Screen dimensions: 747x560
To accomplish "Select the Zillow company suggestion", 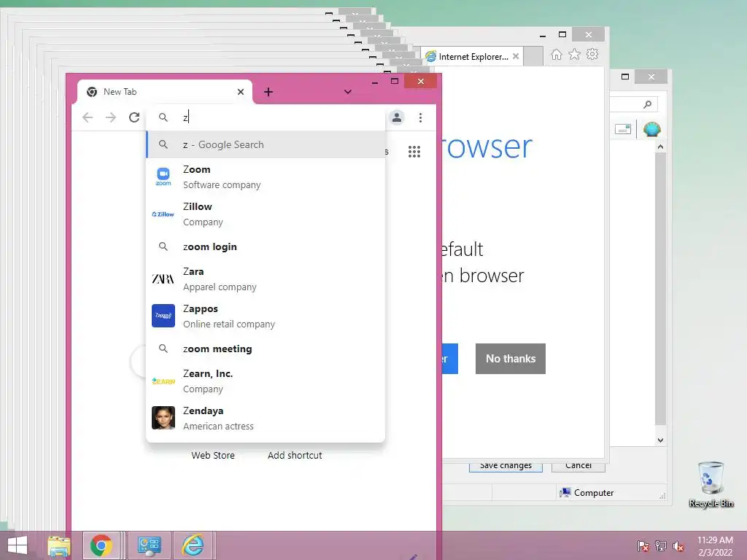I will [x=266, y=214].
